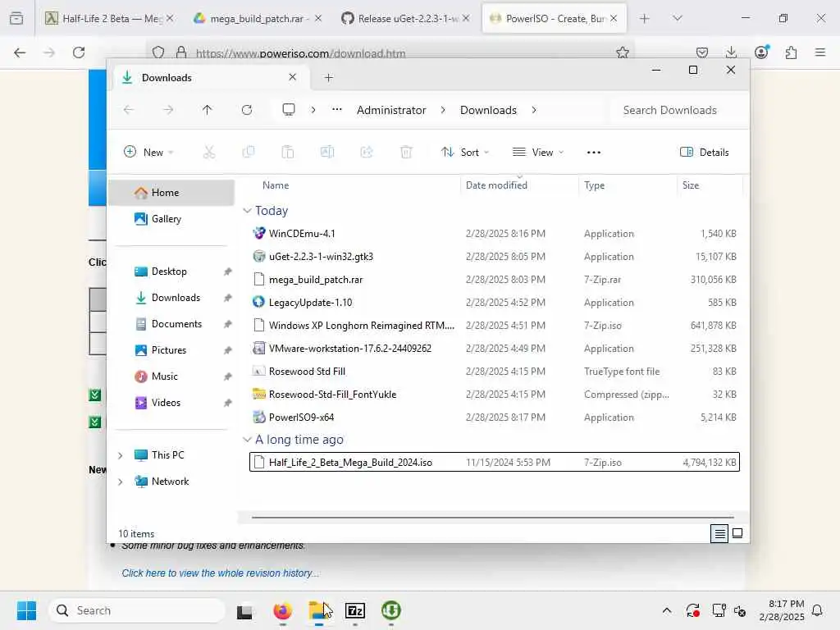This screenshot has height=630, width=840.
Task: Expand Network in navigation pane
Action: click(x=121, y=482)
